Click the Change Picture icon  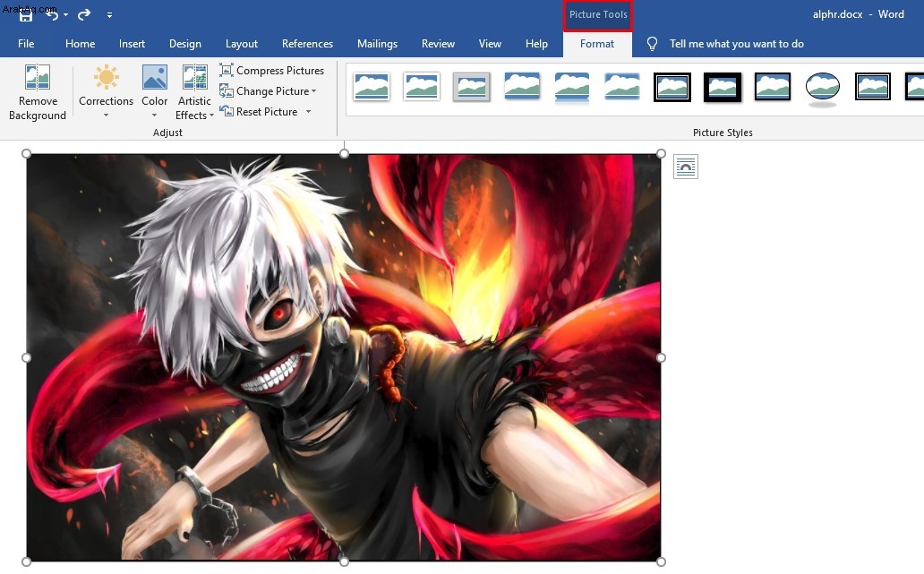pos(227,90)
